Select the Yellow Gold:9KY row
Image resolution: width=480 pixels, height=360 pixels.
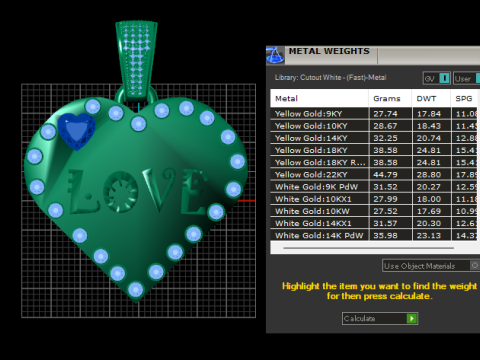(374, 114)
